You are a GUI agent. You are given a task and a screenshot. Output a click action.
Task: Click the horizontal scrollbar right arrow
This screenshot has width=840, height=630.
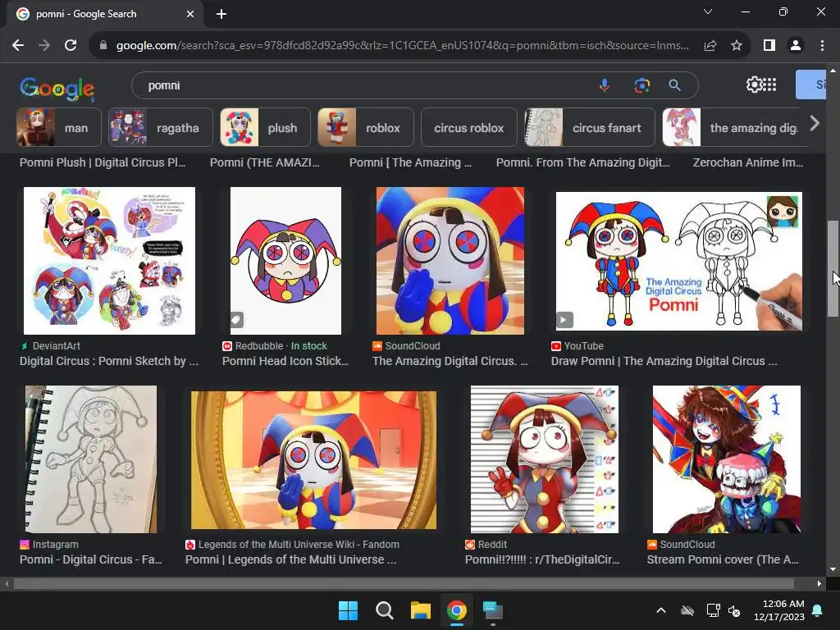[819, 583]
